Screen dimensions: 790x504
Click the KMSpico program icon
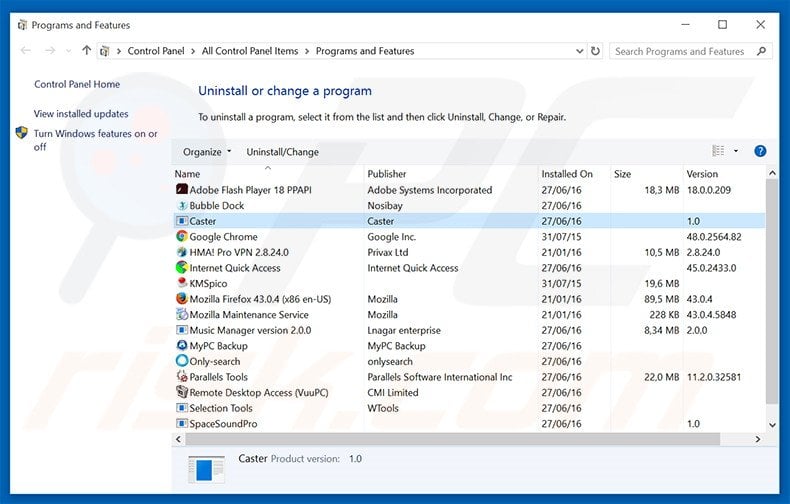[x=181, y=283]
